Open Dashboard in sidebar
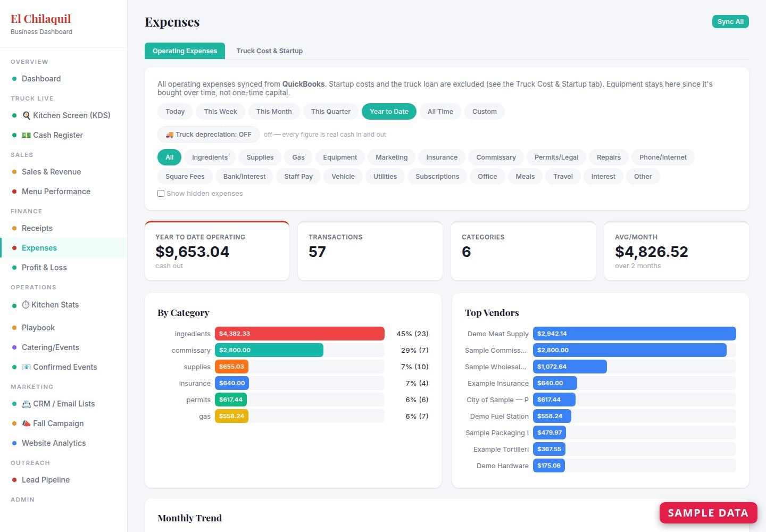 (x=63, y=79)
